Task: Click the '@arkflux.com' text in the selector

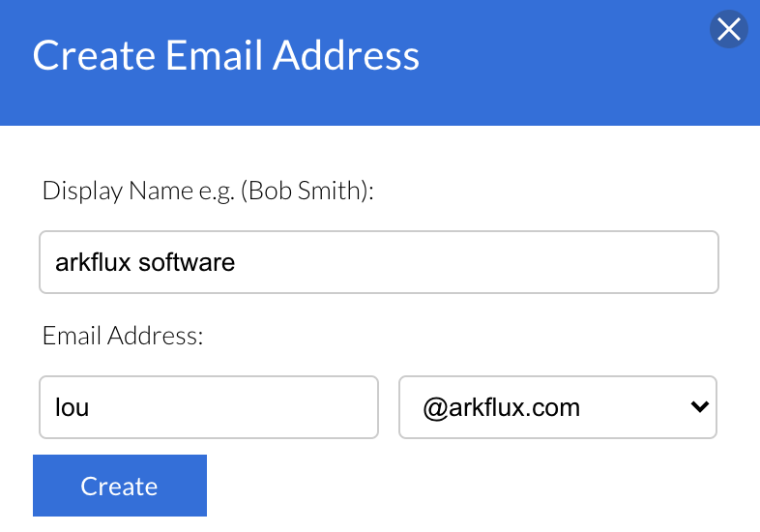Action: [x=501, y=407]
